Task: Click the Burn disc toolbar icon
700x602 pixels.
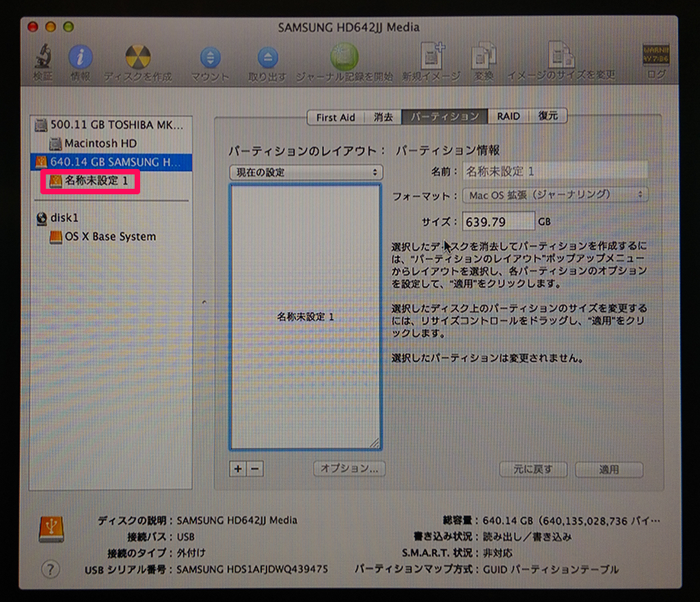Action: click(137, 58)
